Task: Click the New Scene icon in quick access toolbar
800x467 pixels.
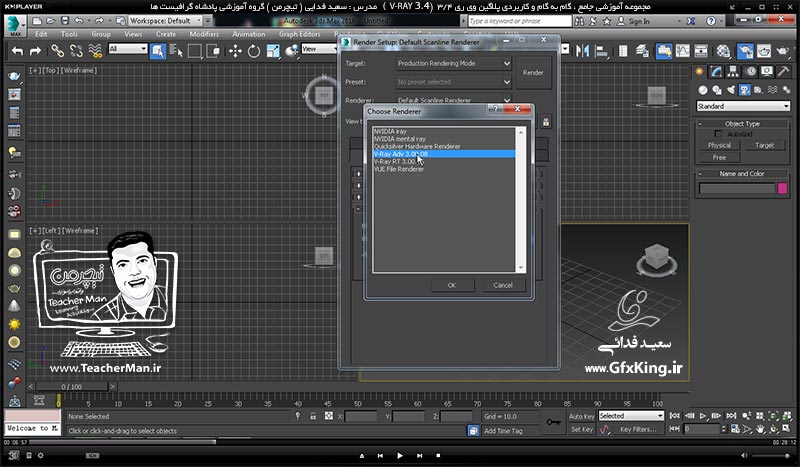Action: pos(37,21)
